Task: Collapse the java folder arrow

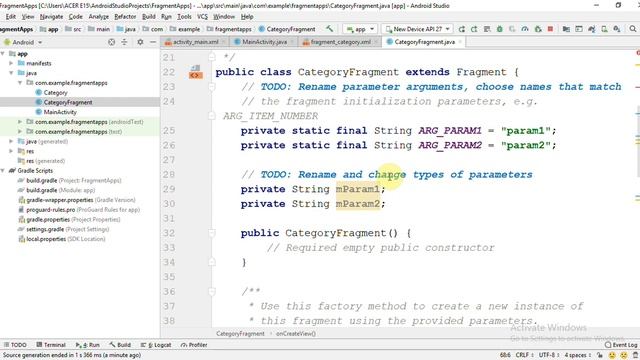Action: [11, 73]
